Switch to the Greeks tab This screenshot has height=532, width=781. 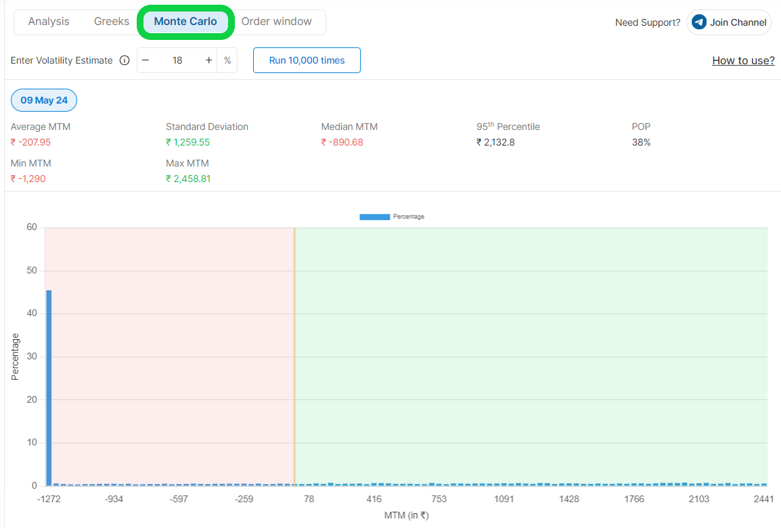pyautogui.click(x=112, y=22)
